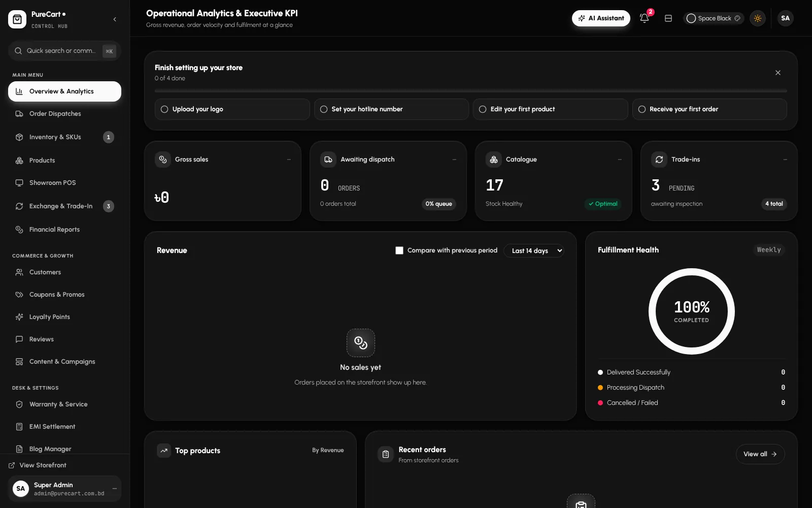
Task: Click the Showroom POS monitor icon
Action: 19,183
